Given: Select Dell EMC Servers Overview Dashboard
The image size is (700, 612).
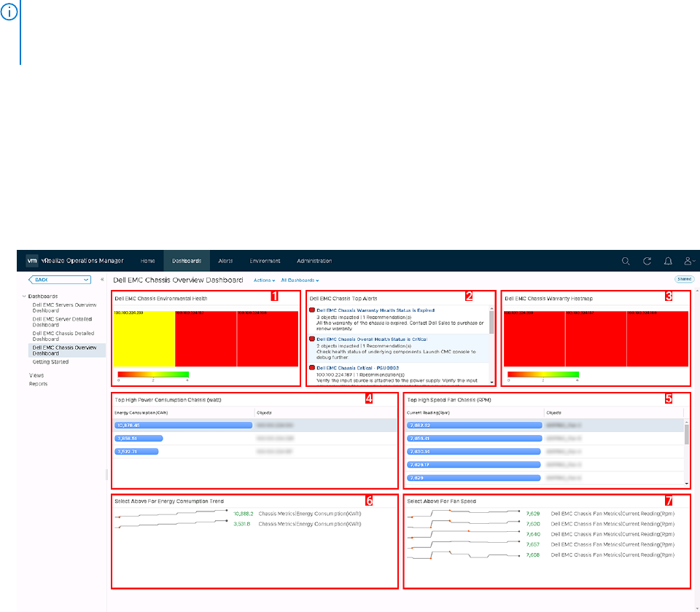Looking at the screenshot, I should [64, 307].
